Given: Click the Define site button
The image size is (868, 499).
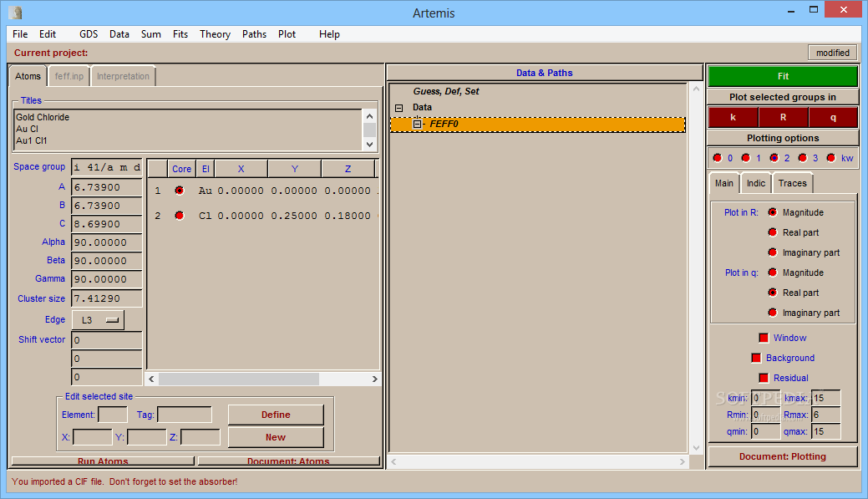Looking at the screenshot, I should click(x=276, y=415).
